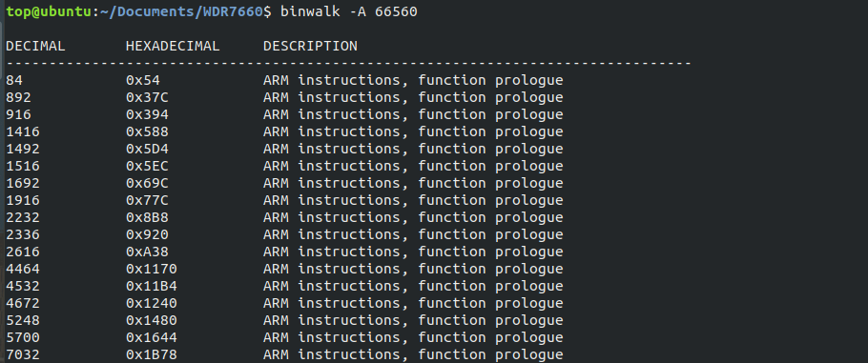The width and height of the screenshot is (868, 363).
Task: Click decimal offset 1692
Action: [x=23, y=183]
